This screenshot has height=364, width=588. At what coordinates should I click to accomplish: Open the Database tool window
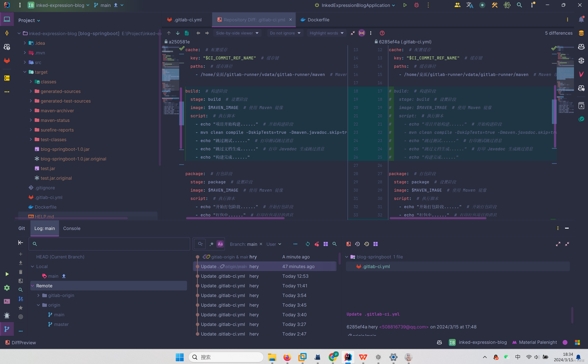tap(582, 33)
